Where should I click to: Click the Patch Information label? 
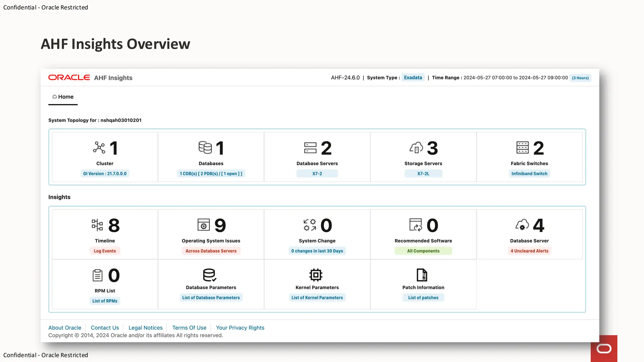click(423, 288)
